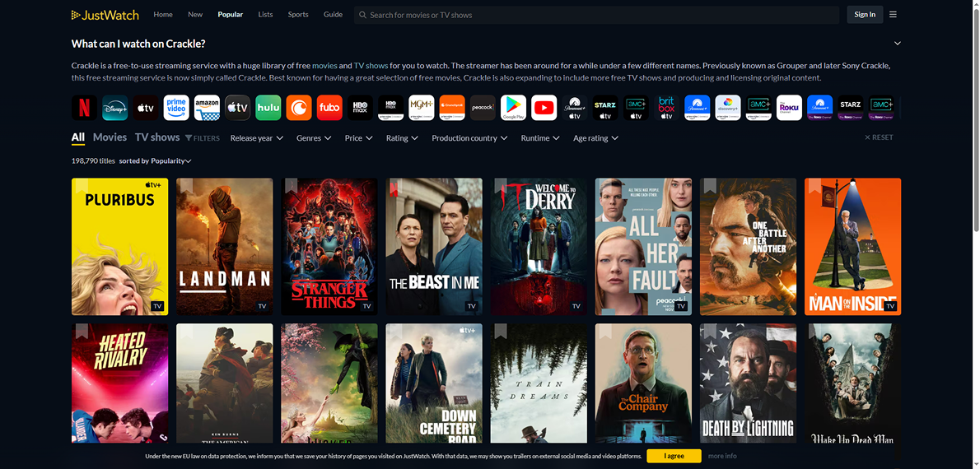Screen dimensions: 980x469
Task: Bookmark One Battle After Another to watchlist
Action: coord(709,185)
